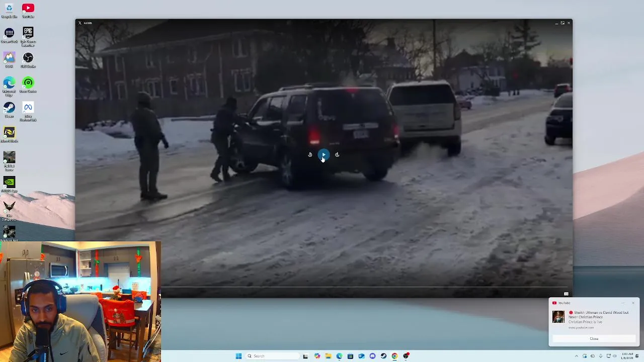The height and width of the screenshot is (362, 644).
Task: Open the Elite Dangerous desktop icon
Action: [9, 210]
